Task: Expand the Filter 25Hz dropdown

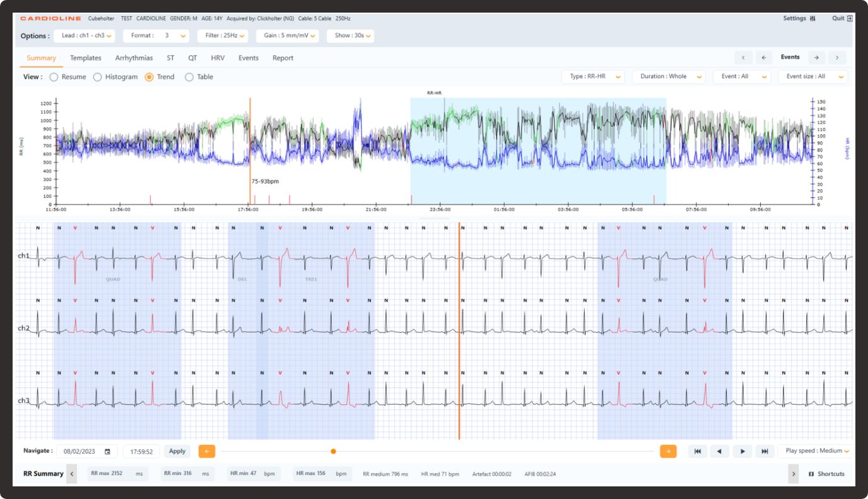Action: [x=223, y=36]
